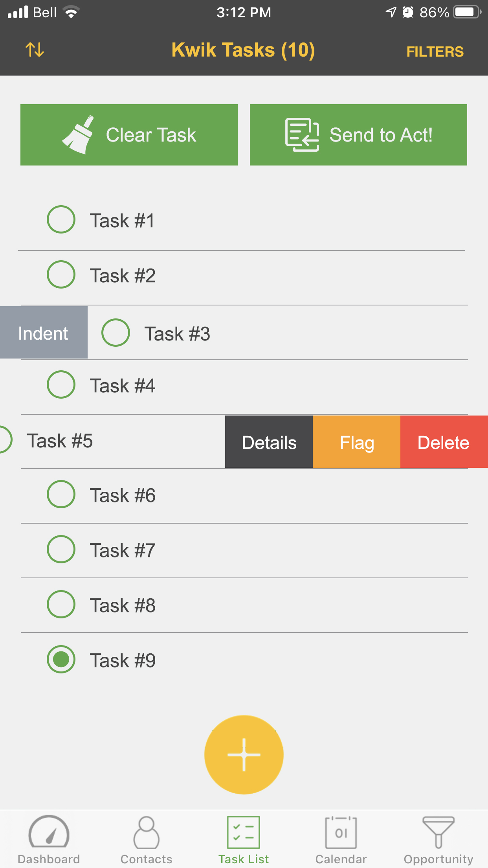488x868 pixels.
Task: Open the Calendar tab icon
Action: coord(341,832)
